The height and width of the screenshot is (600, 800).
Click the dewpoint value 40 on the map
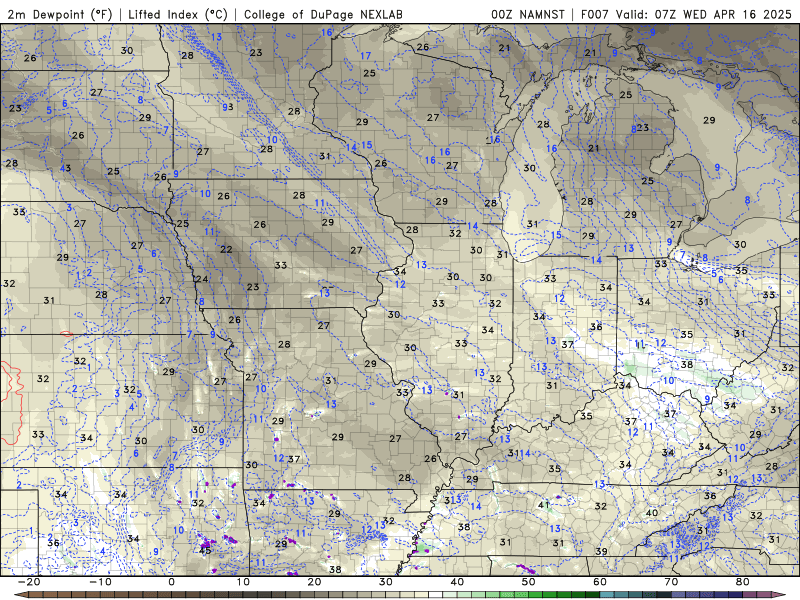coord(652,512)
